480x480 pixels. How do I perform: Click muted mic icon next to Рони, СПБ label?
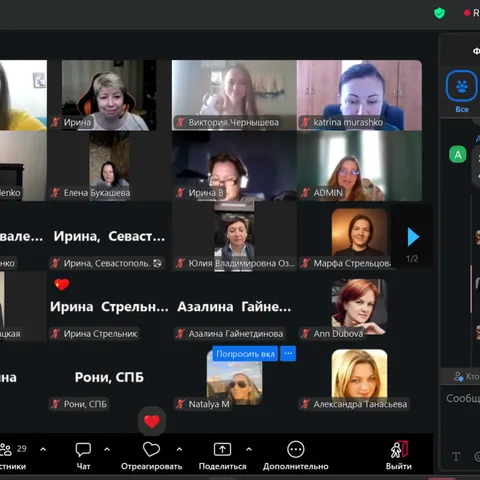pyautogui.click(x=55, y=404)
